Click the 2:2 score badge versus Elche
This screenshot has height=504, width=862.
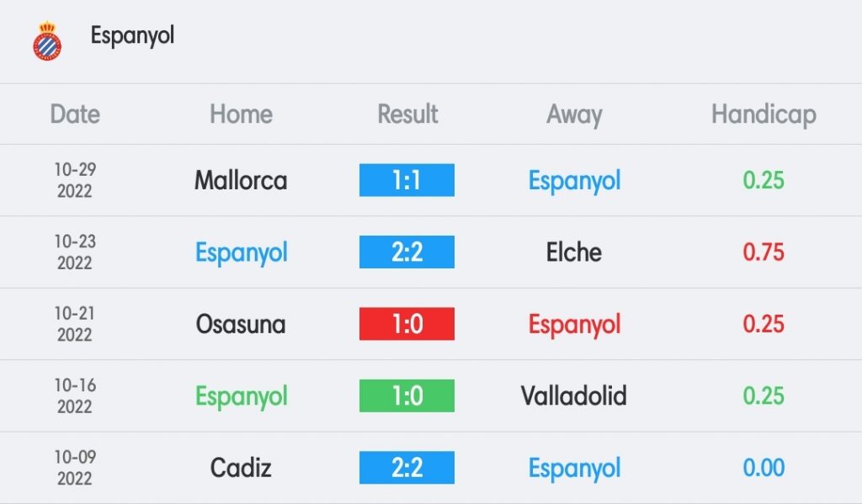coord(407,252)
